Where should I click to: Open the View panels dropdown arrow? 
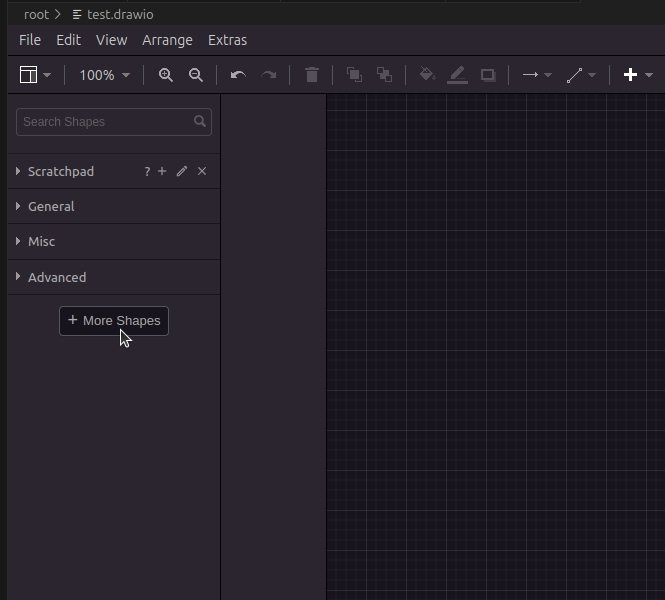click(x=47, y=75)
